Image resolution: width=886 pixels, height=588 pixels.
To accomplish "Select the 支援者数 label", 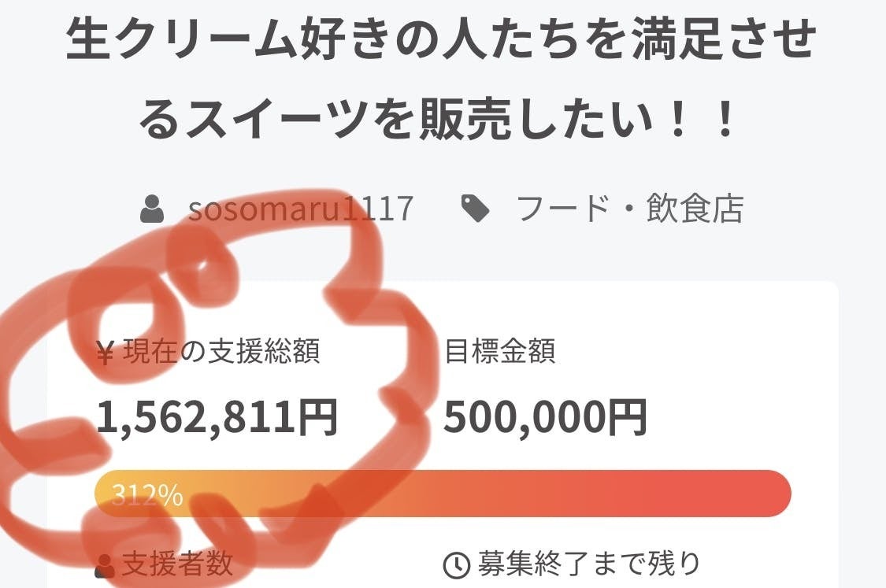I will pos(177,564).
